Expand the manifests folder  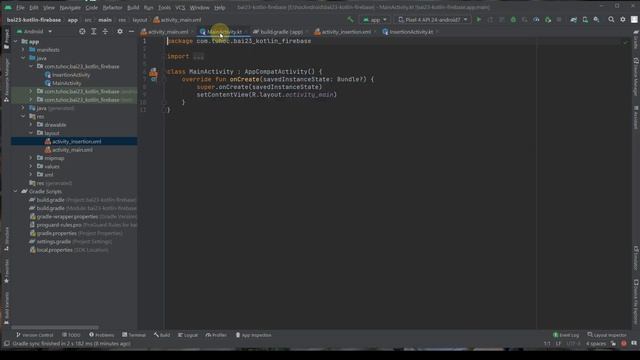(x=23, y=50)
